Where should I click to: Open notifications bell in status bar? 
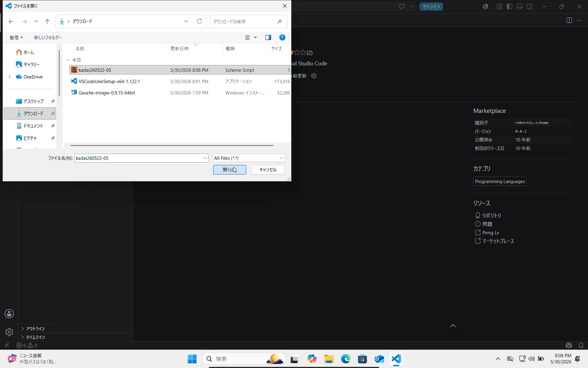(581, 346)
